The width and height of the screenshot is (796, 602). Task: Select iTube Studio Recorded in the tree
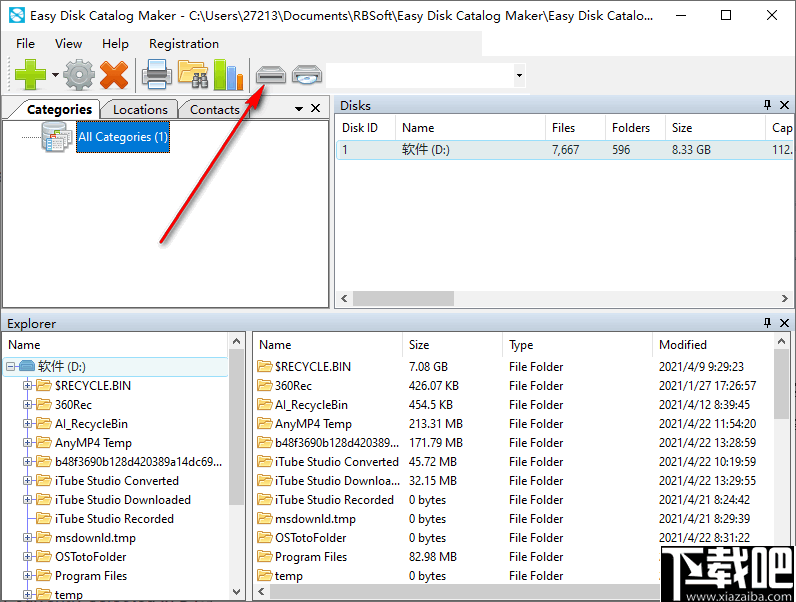click(114, 519)
